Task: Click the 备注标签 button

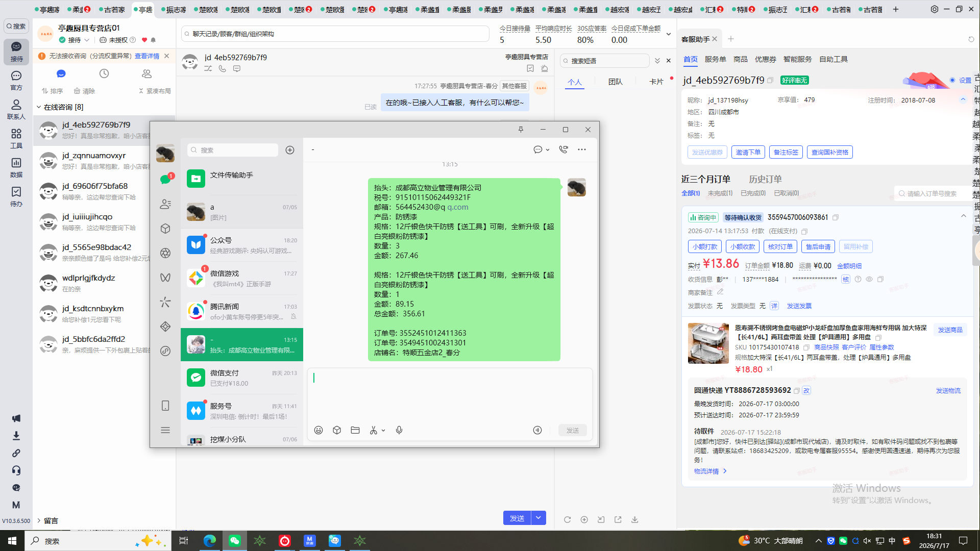Action: click(786, 152)
